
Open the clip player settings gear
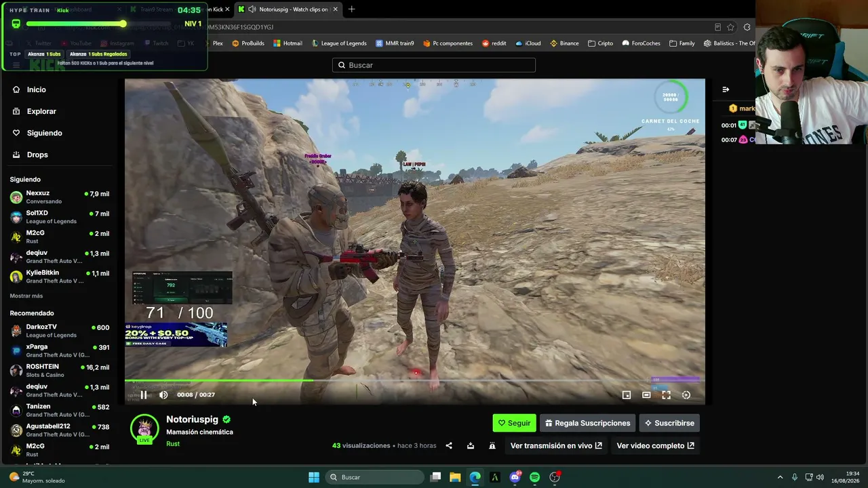point(686,394)
